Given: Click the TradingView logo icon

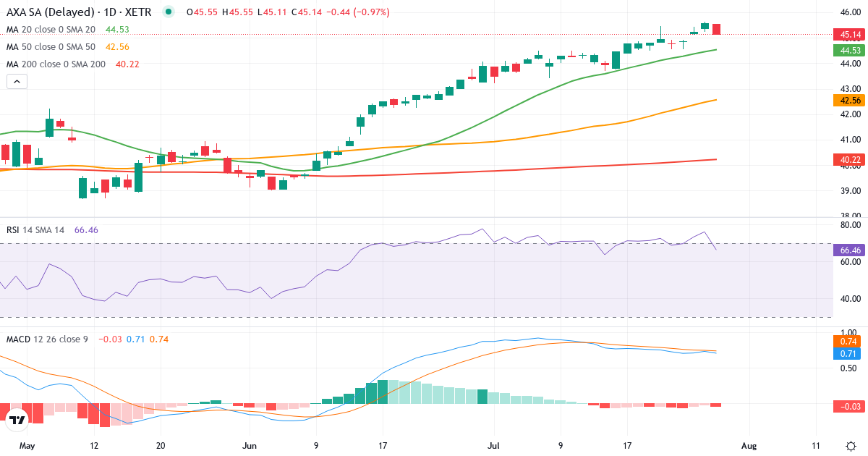Looking at the screenshot, I should (x=17, y=419).
